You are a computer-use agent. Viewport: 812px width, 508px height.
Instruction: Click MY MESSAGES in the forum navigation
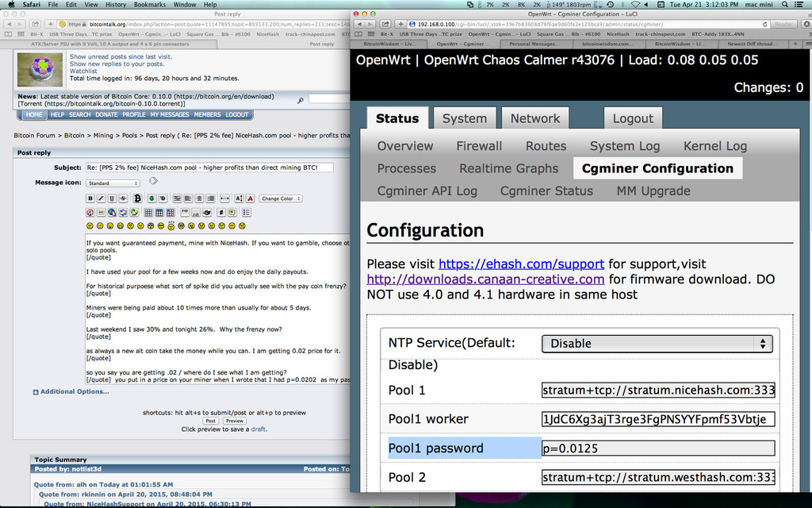point(170,114)
